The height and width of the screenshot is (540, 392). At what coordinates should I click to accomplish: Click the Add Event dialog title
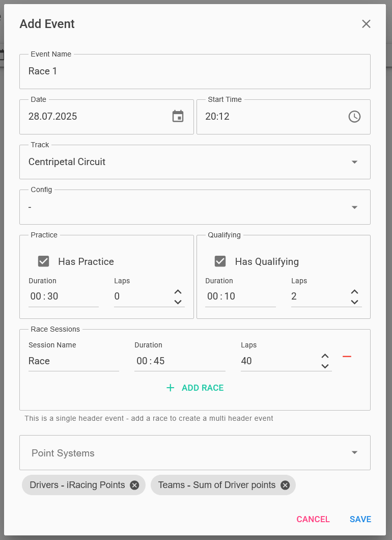click(x=47, y=24)
